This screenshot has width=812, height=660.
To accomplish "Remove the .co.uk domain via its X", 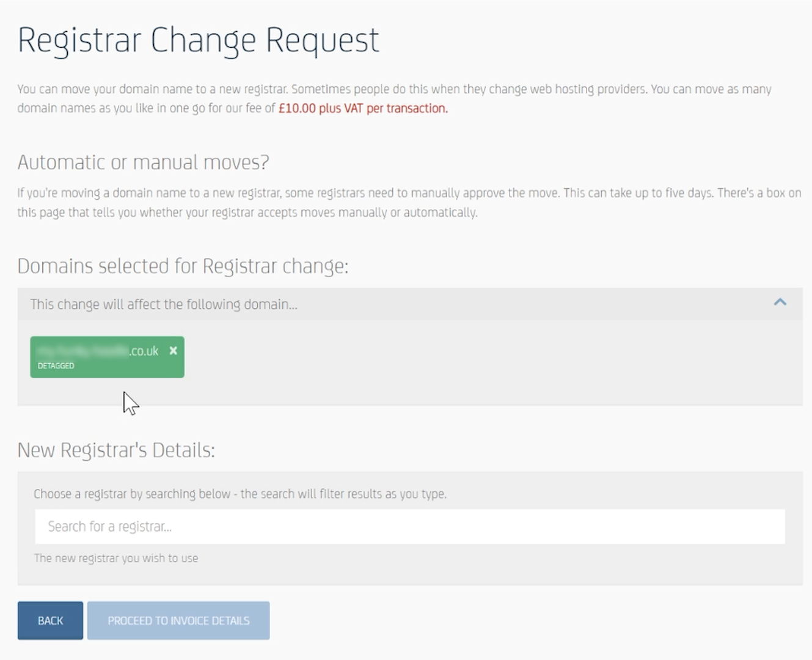I will click(x=174, y=351).
